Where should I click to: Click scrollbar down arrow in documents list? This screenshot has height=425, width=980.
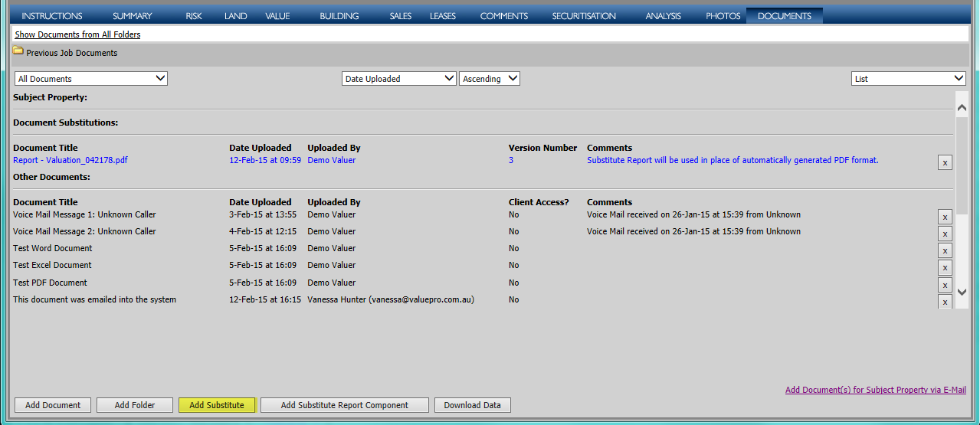click(962, 292)
